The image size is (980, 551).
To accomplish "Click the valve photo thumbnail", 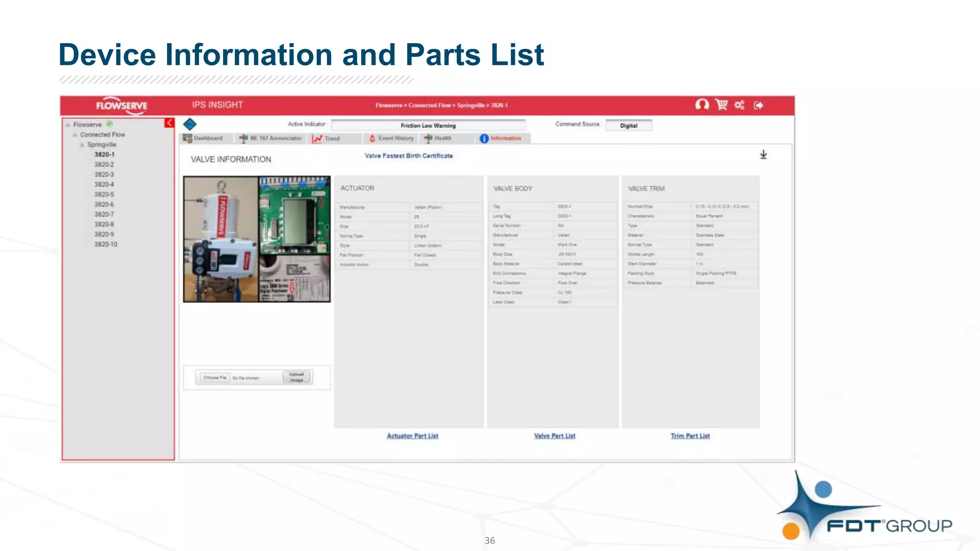I will pyautogui.click(x=257, y=239).
